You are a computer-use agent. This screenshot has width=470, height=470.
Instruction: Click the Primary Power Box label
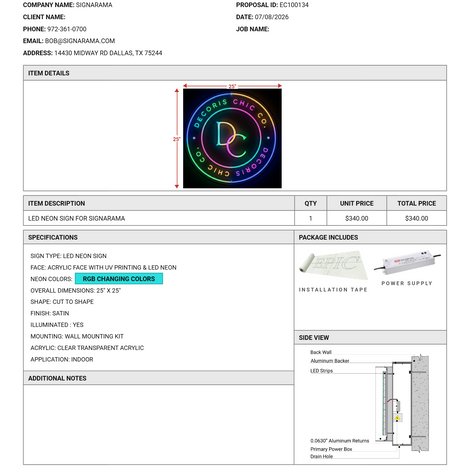(x=331, y=449)
